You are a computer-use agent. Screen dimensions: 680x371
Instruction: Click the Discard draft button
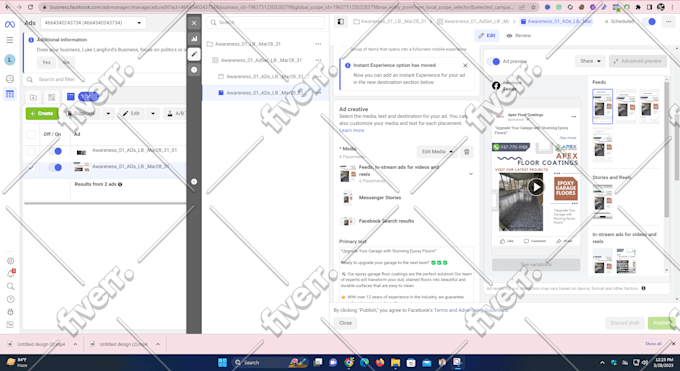point(624,323)
